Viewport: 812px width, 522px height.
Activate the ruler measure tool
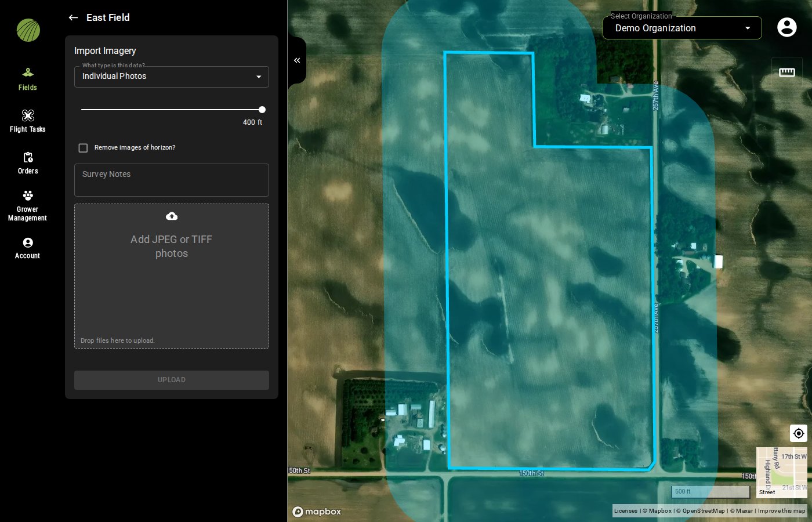point(787,72)
